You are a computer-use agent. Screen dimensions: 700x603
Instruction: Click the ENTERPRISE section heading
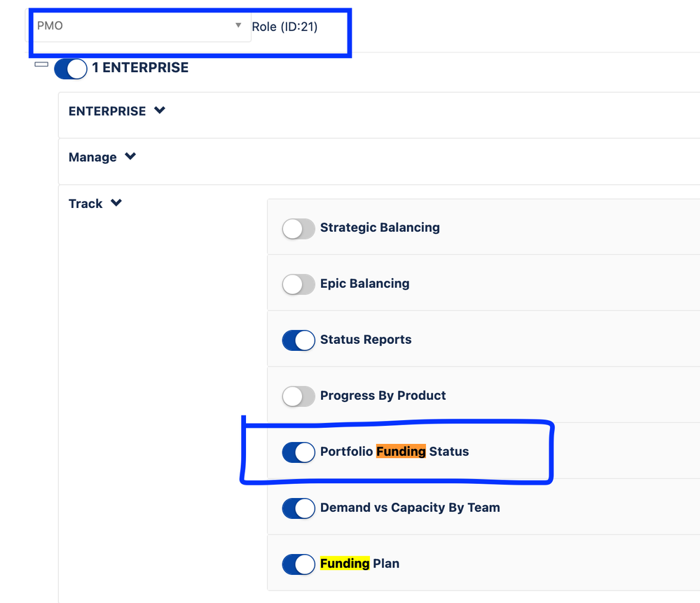click(x=107, y=111)
